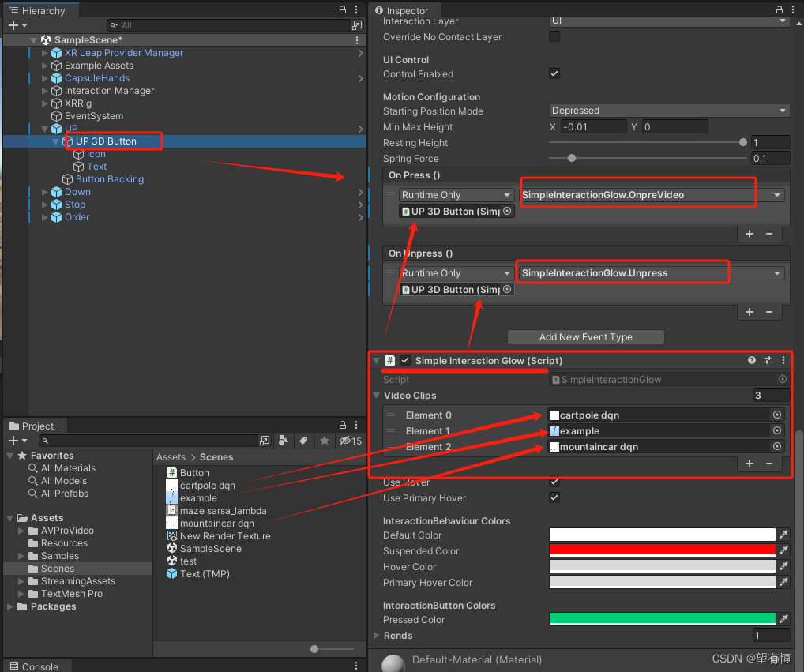This screenshot has height=672, width=804.
Task: Open On Press Runtime Only dropdown
Action: (456, 195)
